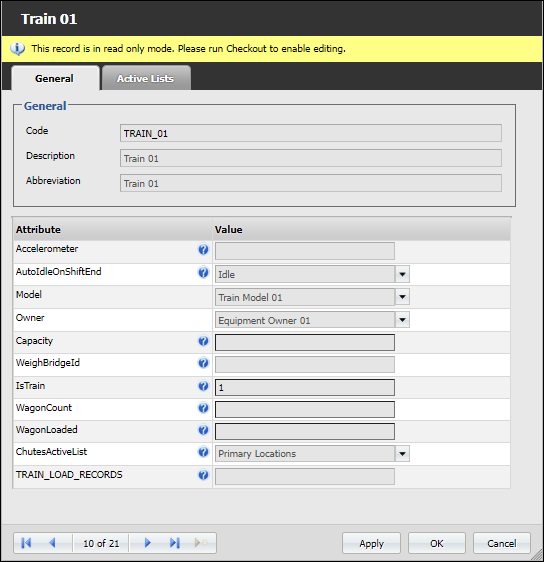Open the ChutesActiveList dropdown
544x562 pixels.
[x=402, y=454]
